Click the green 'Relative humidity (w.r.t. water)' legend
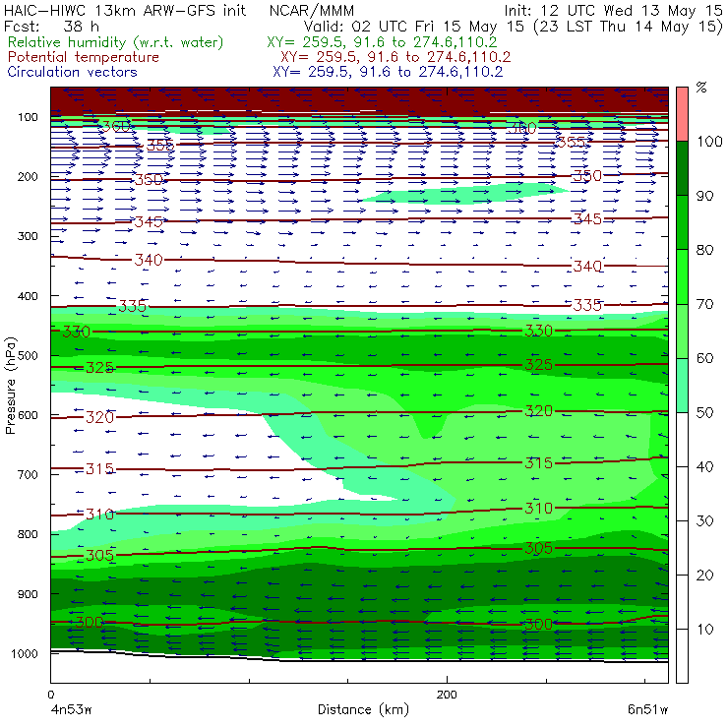Viewport: 728px width, 728px height. point(116,42)
